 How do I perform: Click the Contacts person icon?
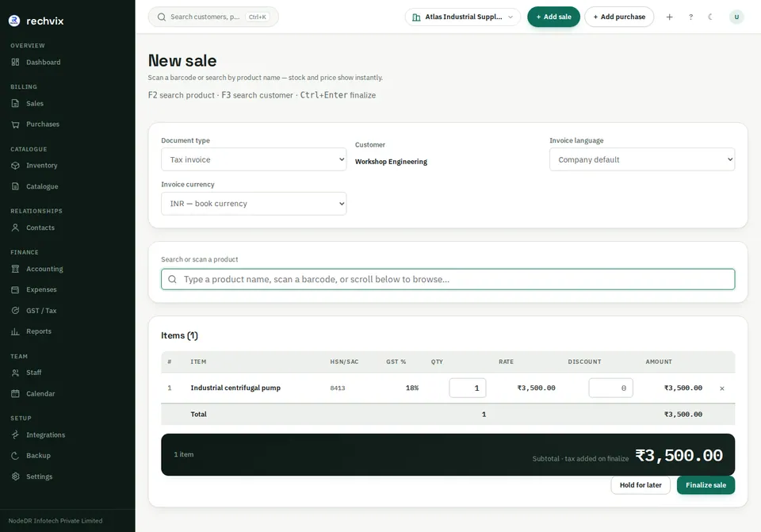tap(16, 228)
